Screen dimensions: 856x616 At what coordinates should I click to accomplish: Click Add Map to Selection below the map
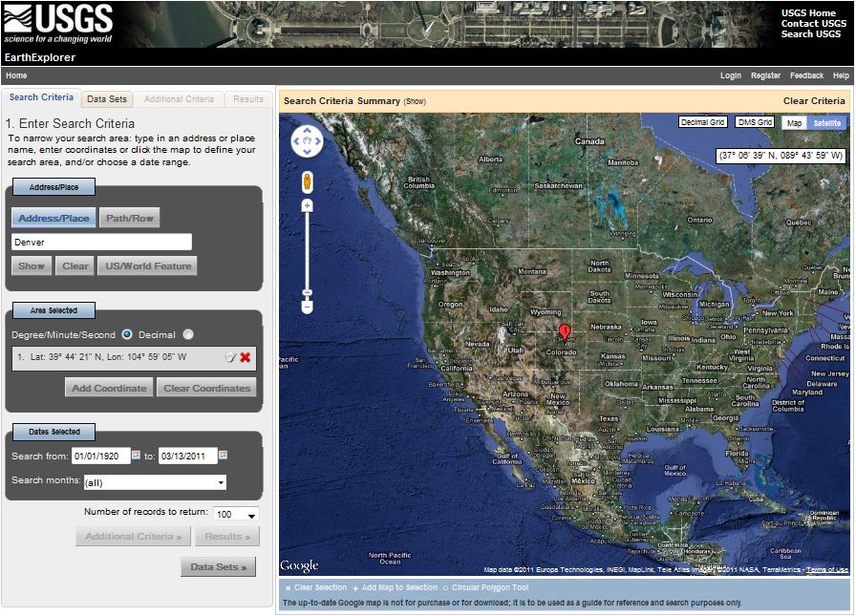click(396, 587)
